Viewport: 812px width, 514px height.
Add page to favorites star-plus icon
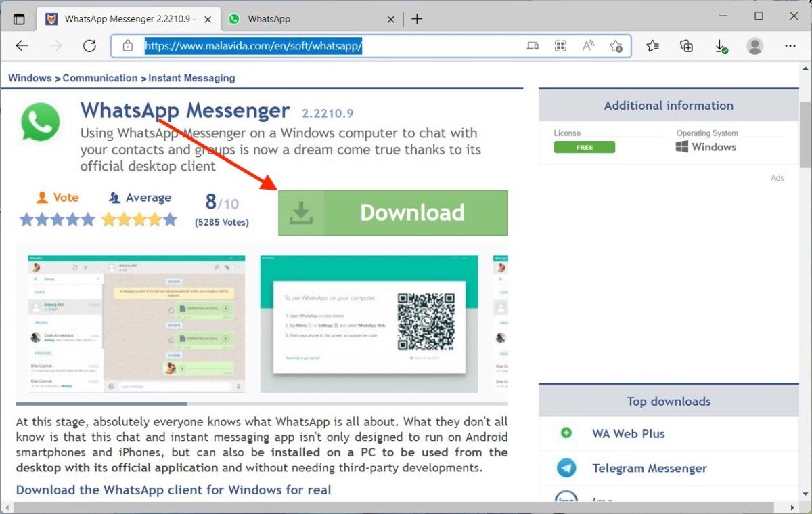point(616,46)
